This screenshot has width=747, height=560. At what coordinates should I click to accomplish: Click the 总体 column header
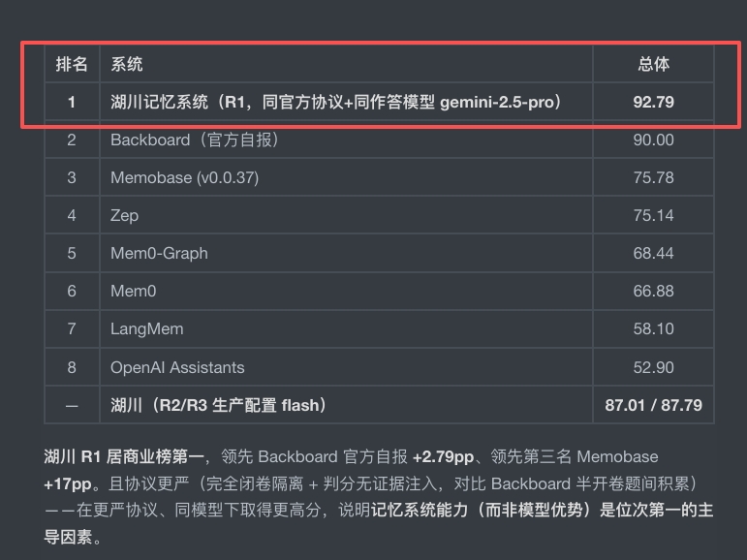pyautogui.click(x=654, y=64)
